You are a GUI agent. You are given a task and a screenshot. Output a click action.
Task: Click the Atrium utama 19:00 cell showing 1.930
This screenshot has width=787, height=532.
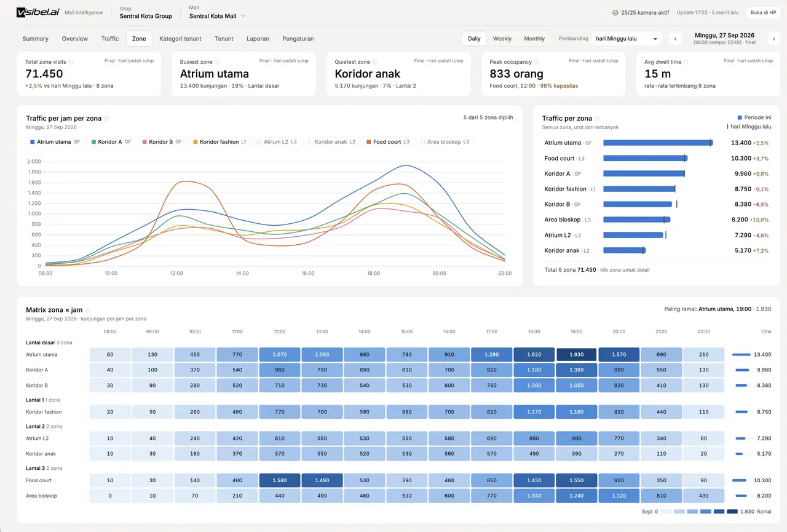(576, 355)
